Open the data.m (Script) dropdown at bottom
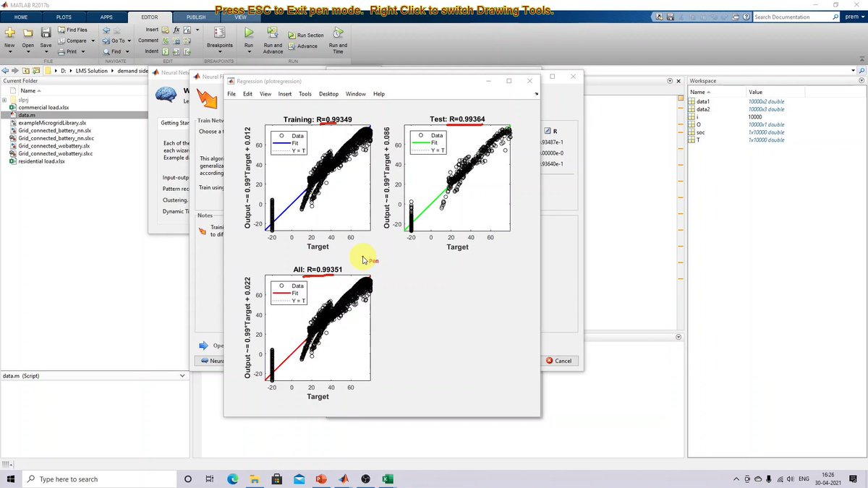Screen dimensions: 868x488 tap(183, 375)
